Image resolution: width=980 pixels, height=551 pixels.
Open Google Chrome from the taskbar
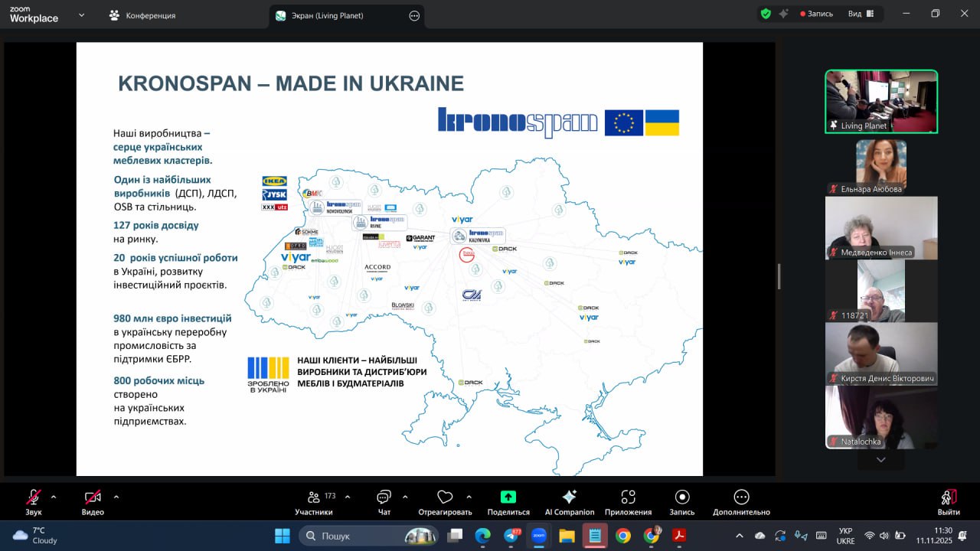pyautogui.click(x=623, y=536)
